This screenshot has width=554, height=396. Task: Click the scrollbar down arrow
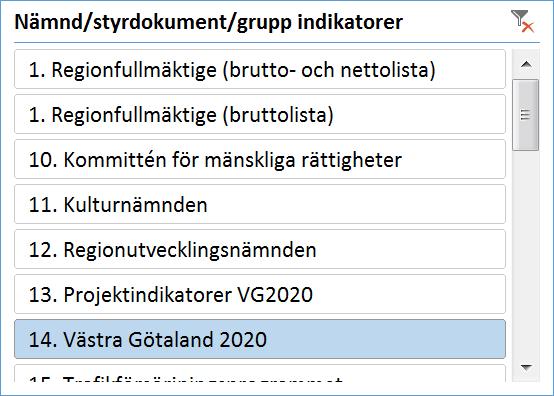click(526, 368)
